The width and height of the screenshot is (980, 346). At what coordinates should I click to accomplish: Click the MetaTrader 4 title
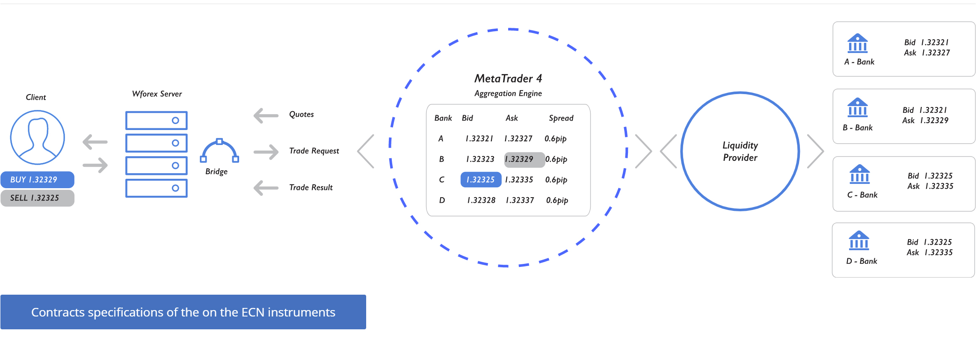click(508, 79)
